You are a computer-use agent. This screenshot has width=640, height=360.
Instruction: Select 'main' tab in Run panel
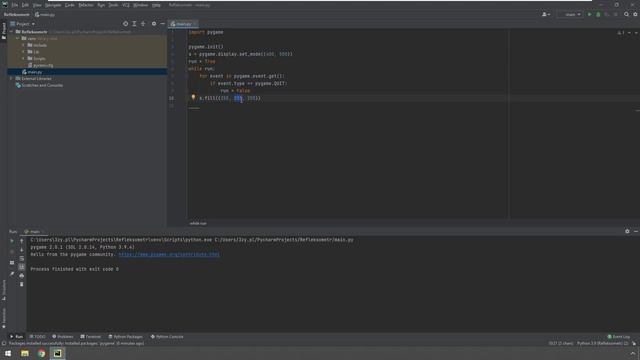[x=33, y=231]
